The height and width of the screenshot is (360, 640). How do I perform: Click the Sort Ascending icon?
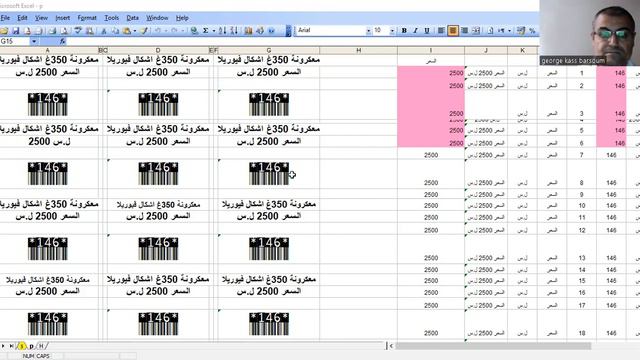pyautogui.click(x=222, y=31)
